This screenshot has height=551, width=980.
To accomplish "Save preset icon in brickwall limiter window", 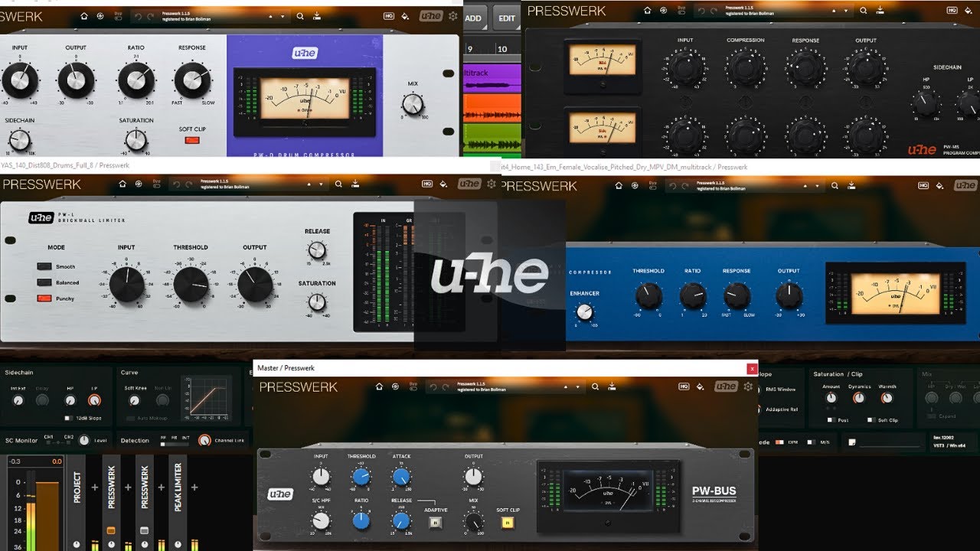I will click(x=355, y=184).
